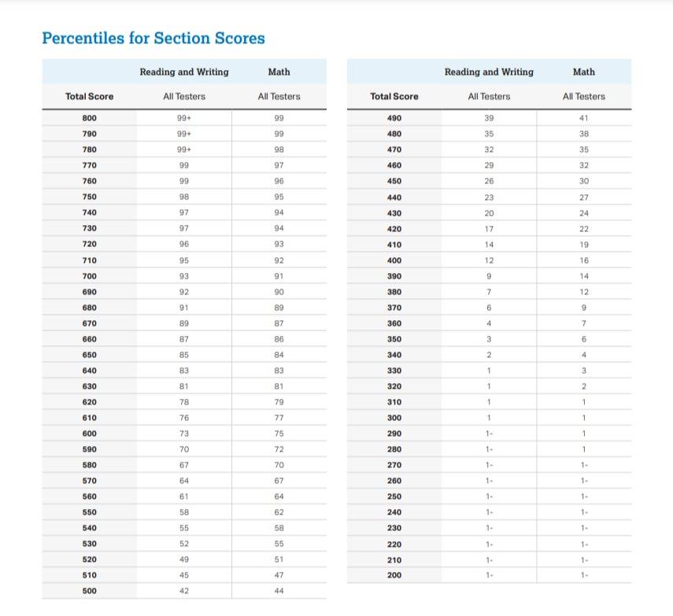Click the 'Total Score' header above score 490
Image resolution: width=673 pixels, height=616 pixels.
pos(394,96)
